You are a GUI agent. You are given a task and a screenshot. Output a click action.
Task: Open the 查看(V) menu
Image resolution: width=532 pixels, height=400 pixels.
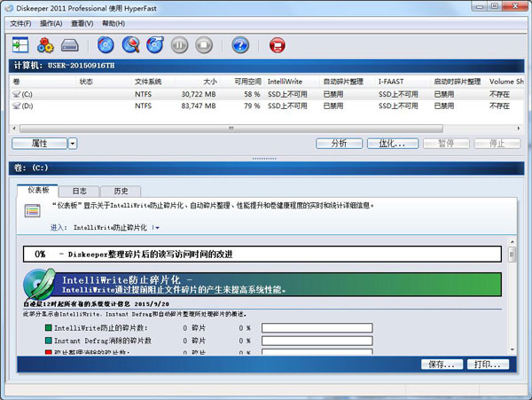point(82,23)
